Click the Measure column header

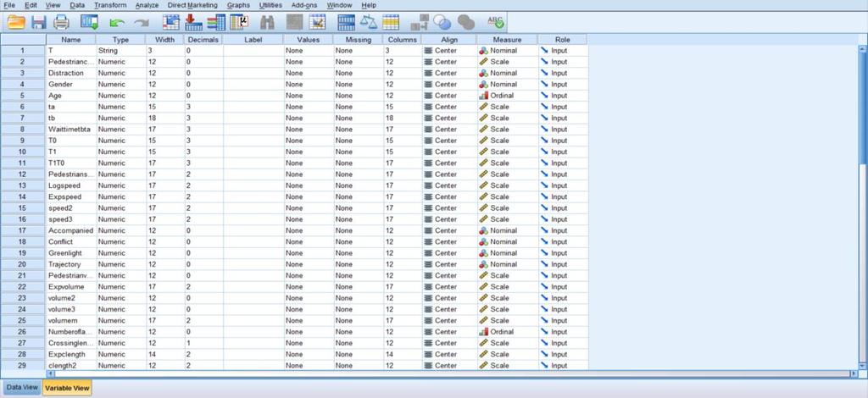[507, 40]
